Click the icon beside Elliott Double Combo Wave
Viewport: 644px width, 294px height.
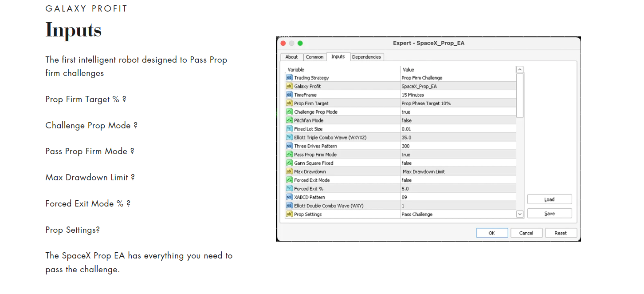pyautogui.click(x=289, y=206)
